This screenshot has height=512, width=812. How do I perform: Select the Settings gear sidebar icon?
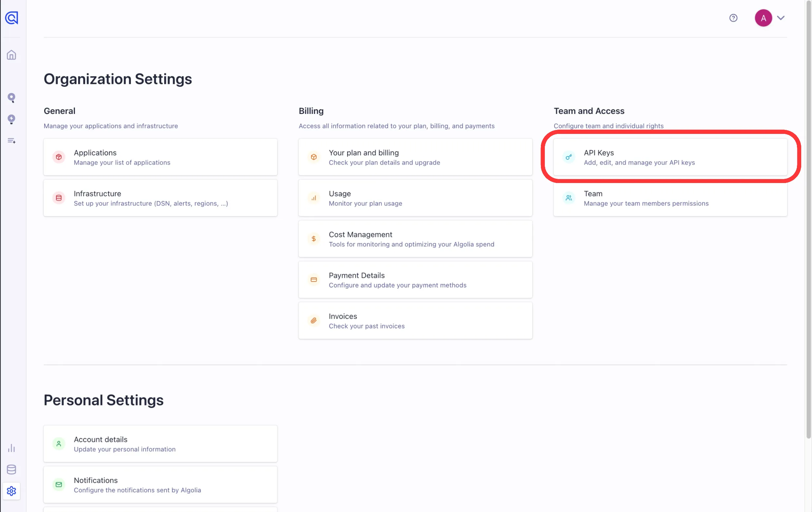(x=11, y=491)
